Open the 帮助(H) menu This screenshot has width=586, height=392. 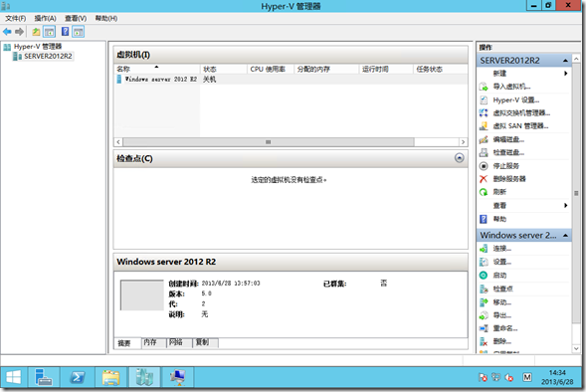[x=106, y=18]
